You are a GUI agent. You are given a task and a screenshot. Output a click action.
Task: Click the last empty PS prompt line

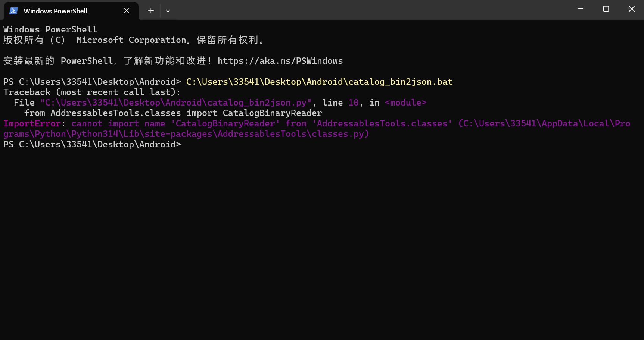point(92,144)
